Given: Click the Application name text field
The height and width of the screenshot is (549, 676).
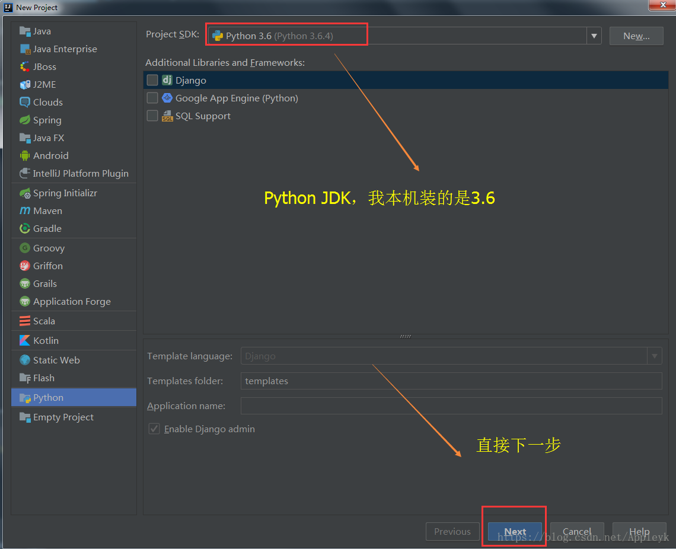Looking at the screenshot, I should pos(450,406).
